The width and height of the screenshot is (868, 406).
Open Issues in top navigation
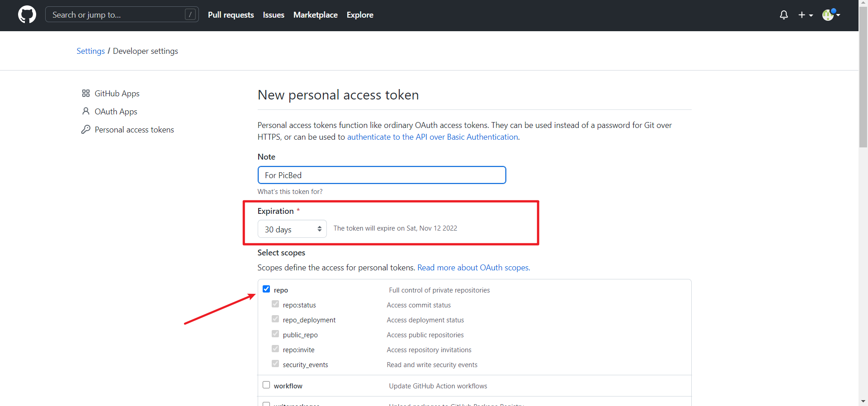[x=274, y=15]
